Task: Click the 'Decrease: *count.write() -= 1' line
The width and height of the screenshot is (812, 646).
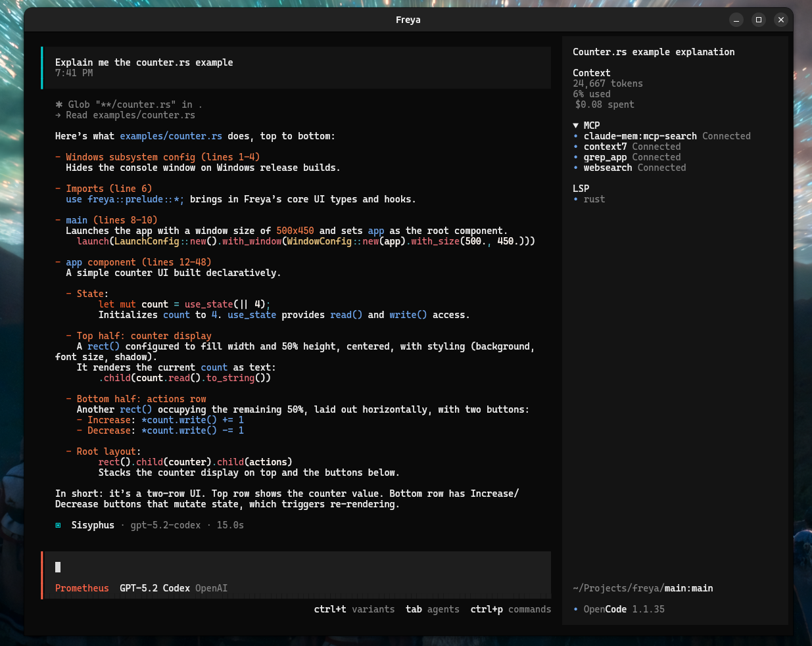Action: [x=166, y=430]
